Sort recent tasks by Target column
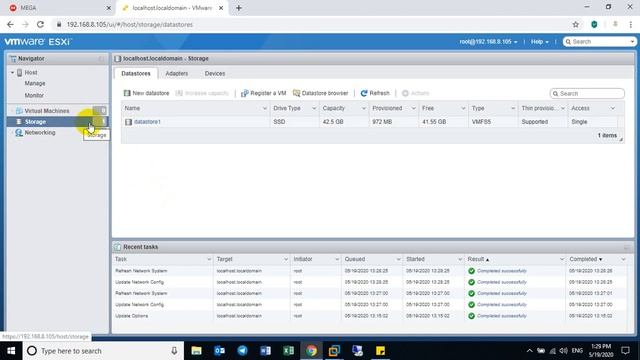The width and height of the screenshot is (640, 360). (x=224, y=259)
